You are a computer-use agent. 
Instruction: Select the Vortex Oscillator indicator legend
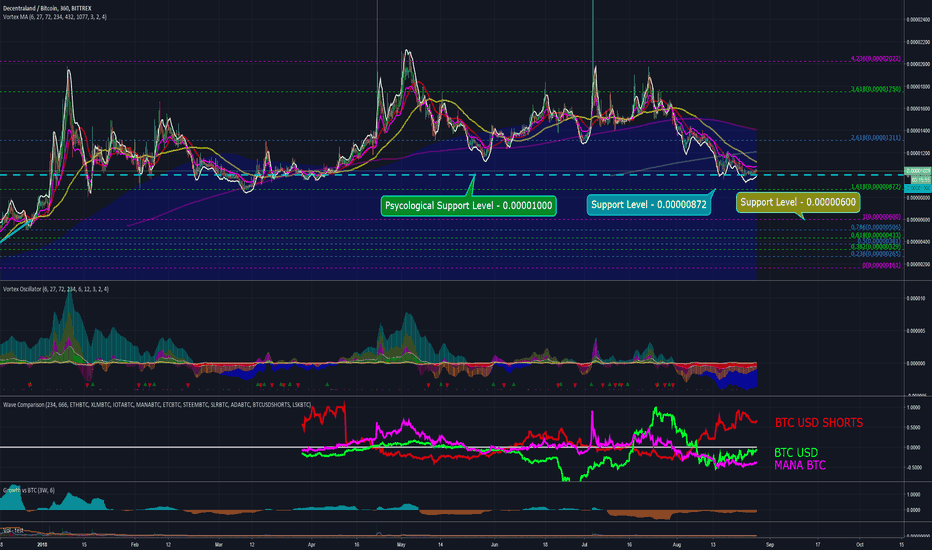(56, 289)
